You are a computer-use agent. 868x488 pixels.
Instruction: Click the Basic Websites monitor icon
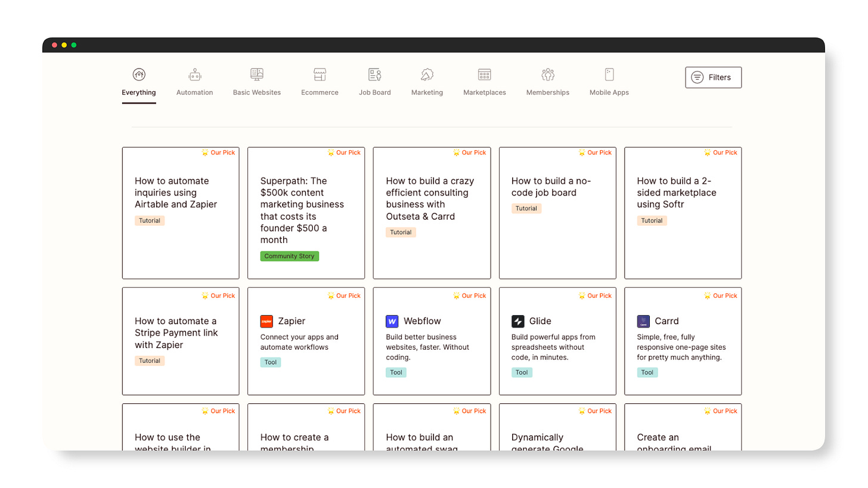[257, 74]
